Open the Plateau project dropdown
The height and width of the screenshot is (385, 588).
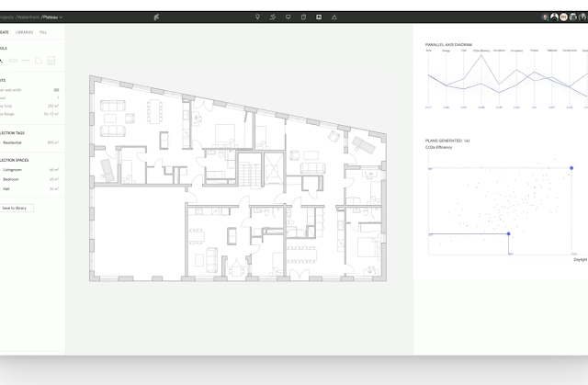pos(50,17)
